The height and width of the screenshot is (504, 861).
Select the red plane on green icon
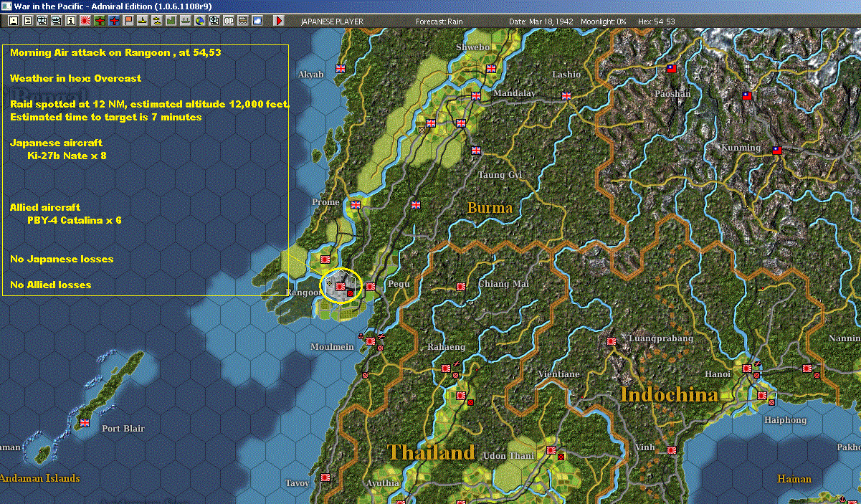pos(100,21)
